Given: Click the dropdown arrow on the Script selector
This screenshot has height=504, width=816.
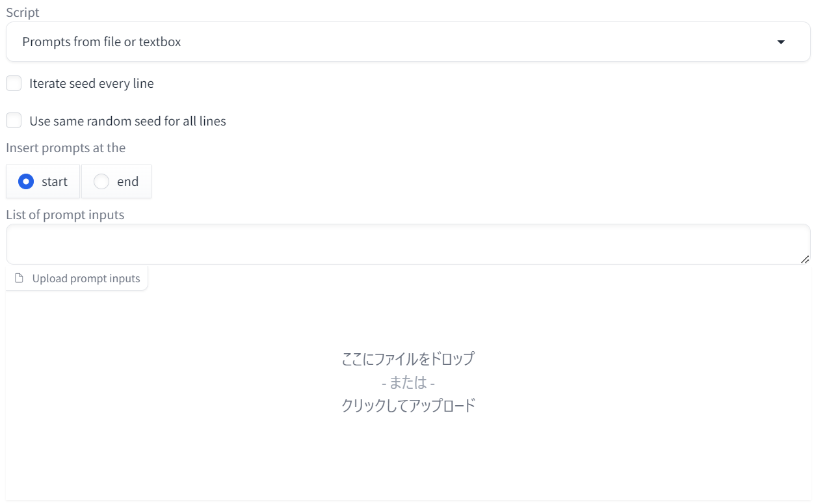Looking at the screenshot, I should click(x=781, y=41).
